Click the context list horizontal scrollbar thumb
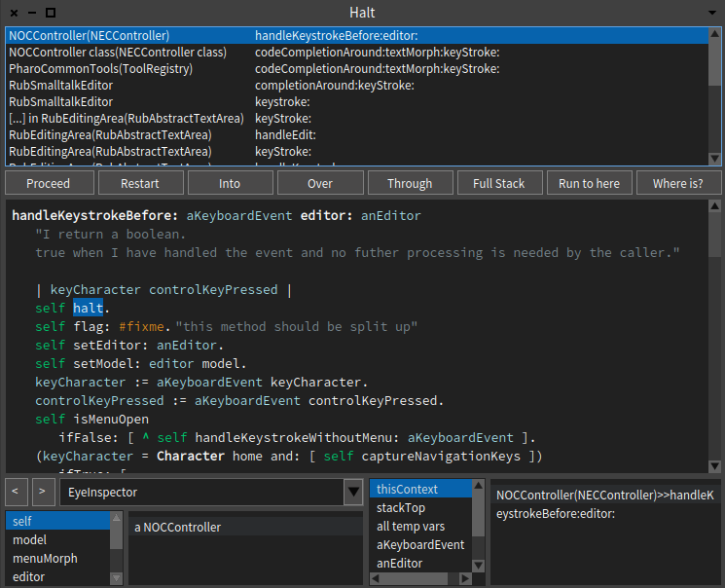Screen dimensions: 725x588 point(415,578)
